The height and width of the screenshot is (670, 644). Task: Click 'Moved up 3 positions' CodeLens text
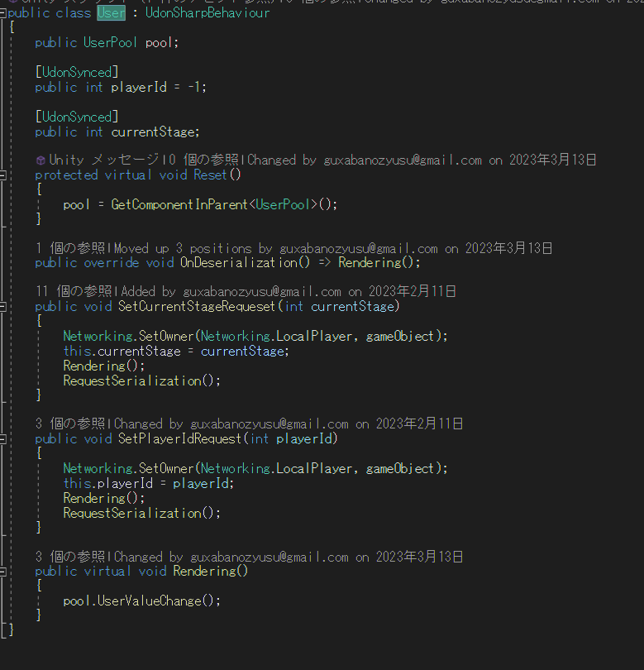[333, 248]
